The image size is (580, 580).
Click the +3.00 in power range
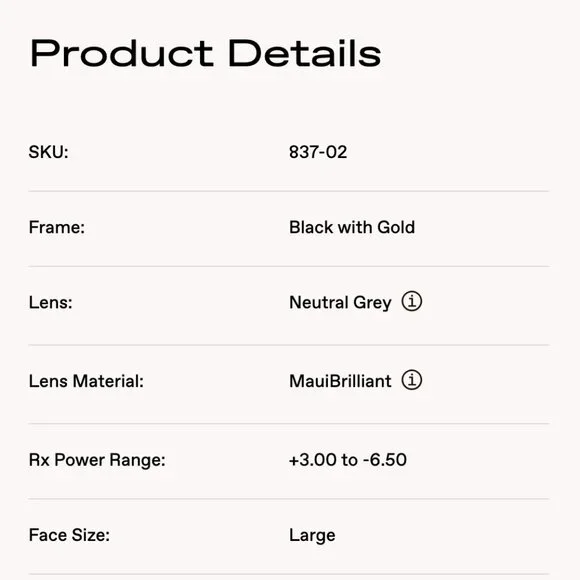[x=313, y=460]
